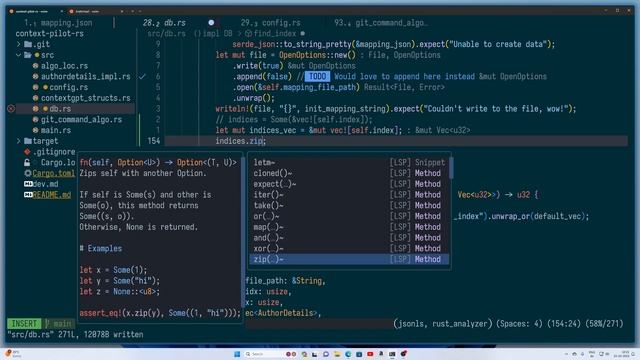The width and height of the screenshot is (640, 360).
Task: Click the highlighted TODO comment tag
Action: coord(318,76)
